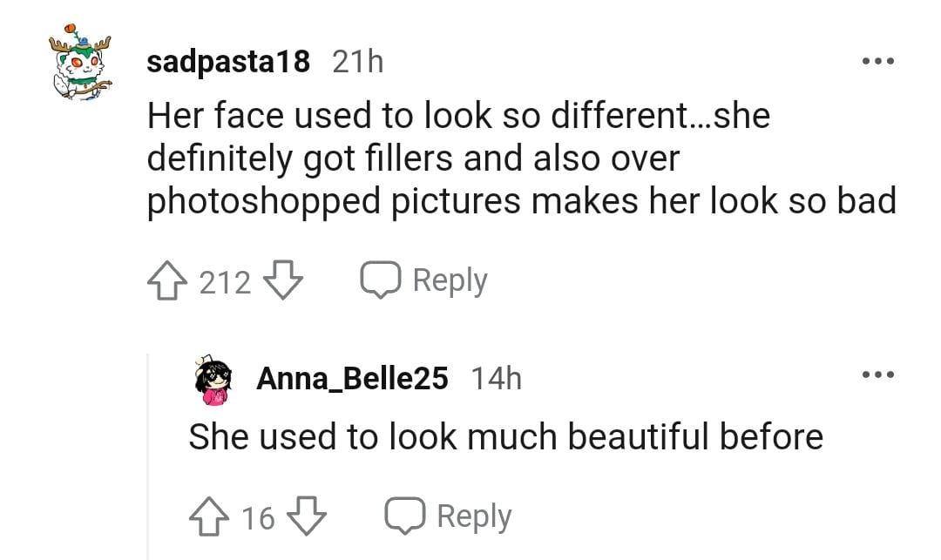Click the 21h timestamp
The height and width of the screenshot is (560, 941).
coord(358,62)
